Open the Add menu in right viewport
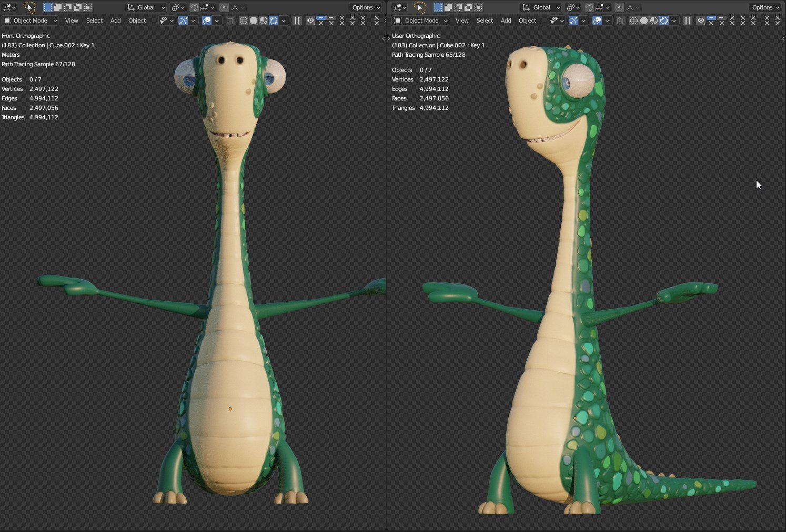The image size is (786, 532). 506,21
